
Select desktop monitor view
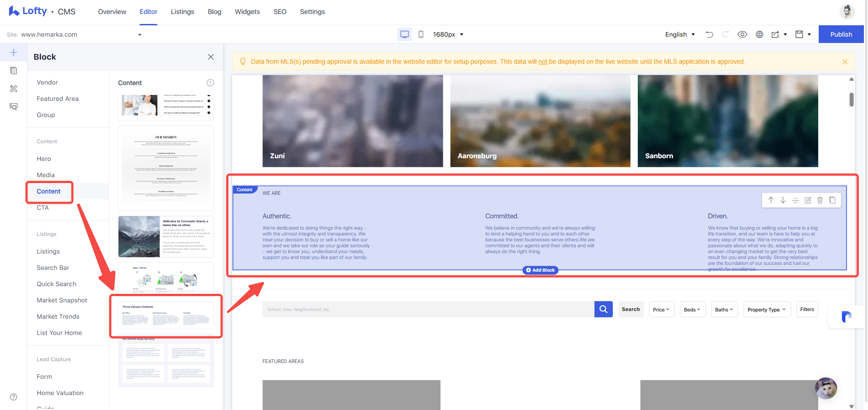[x=405, y=34]
